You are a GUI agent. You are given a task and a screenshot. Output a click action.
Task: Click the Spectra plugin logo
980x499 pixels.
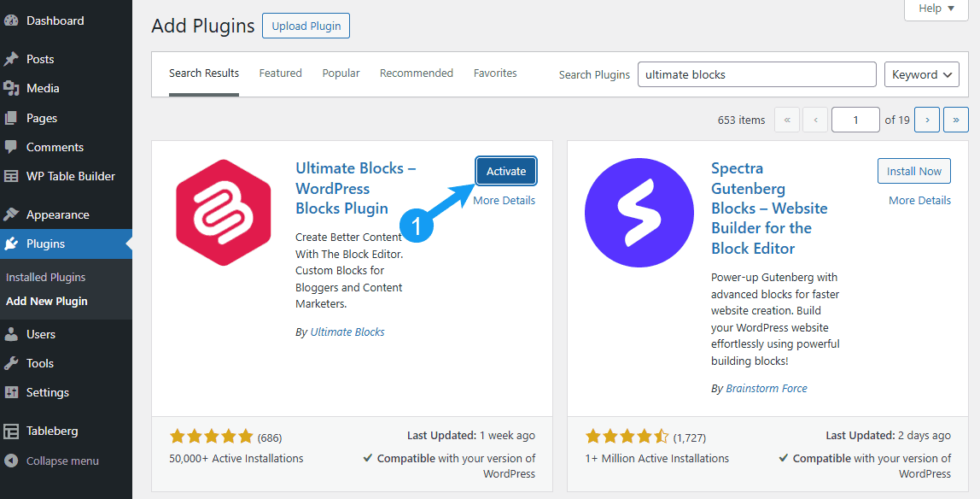[x=639, y=213]
